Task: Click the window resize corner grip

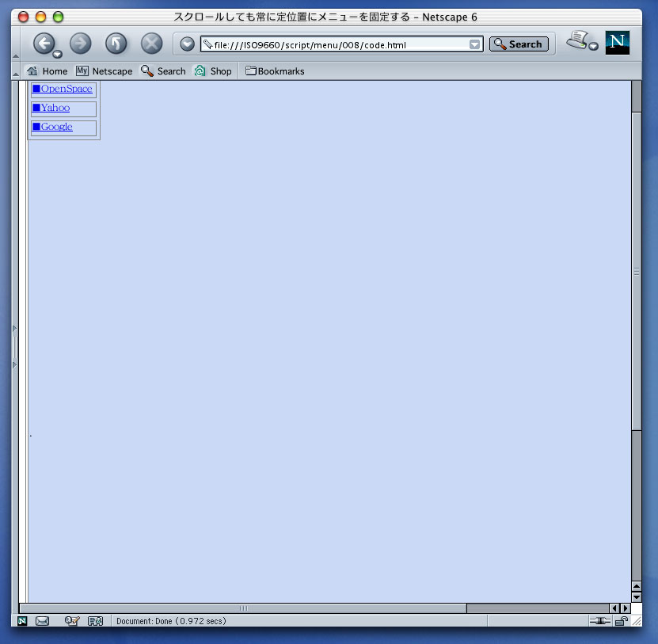Action: tap(637, 621)
